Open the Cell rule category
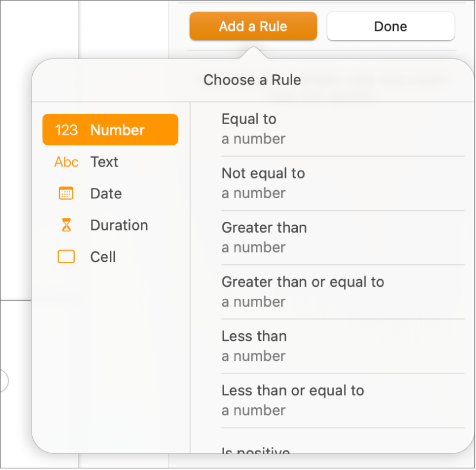Screen dimensions: 476x470 pyautogui.click(x=103, y=257)
